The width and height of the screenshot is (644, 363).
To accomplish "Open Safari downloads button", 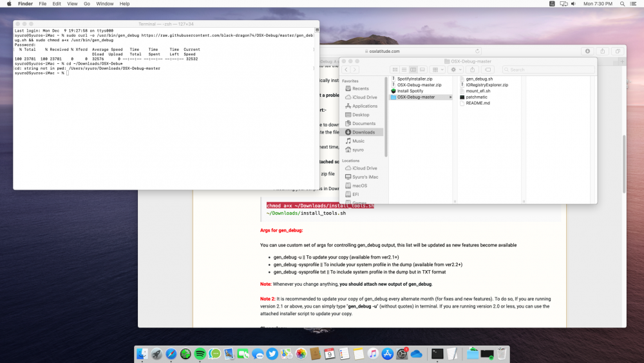I will click(x=587, y=51).
